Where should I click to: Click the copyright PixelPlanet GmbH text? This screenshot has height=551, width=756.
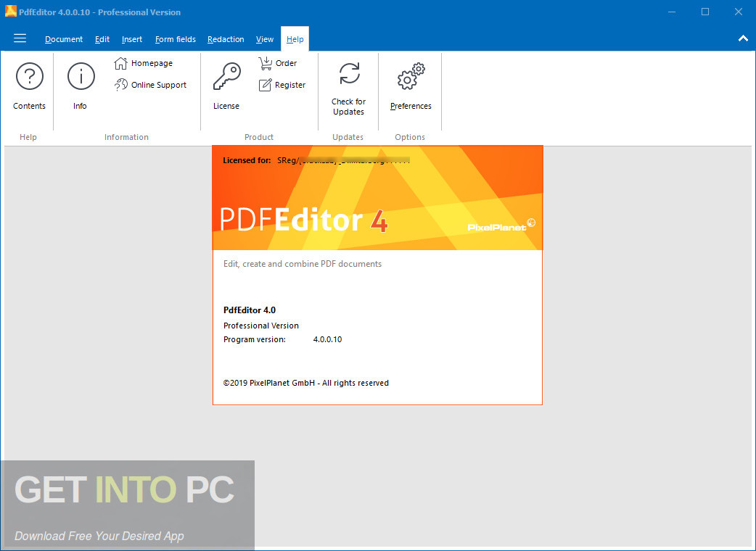[305, 383]
